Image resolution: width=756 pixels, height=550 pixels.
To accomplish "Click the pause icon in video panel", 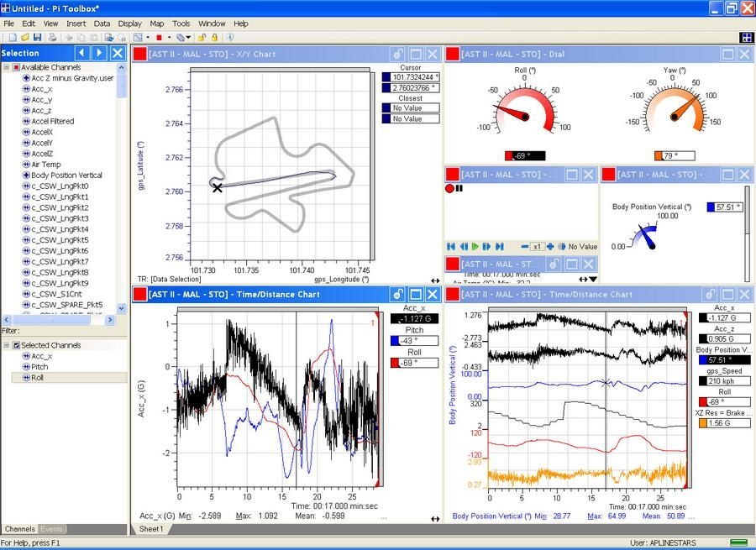I will (459, 188).
